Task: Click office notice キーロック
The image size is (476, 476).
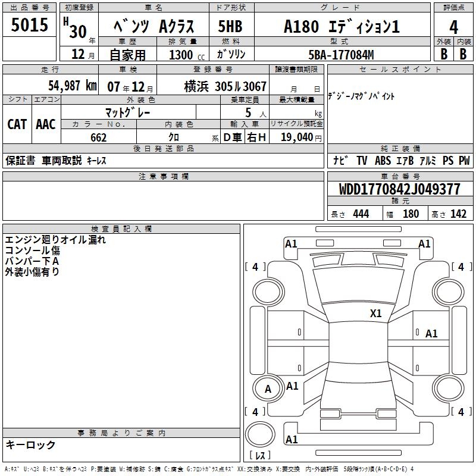Action: (30, 444)
